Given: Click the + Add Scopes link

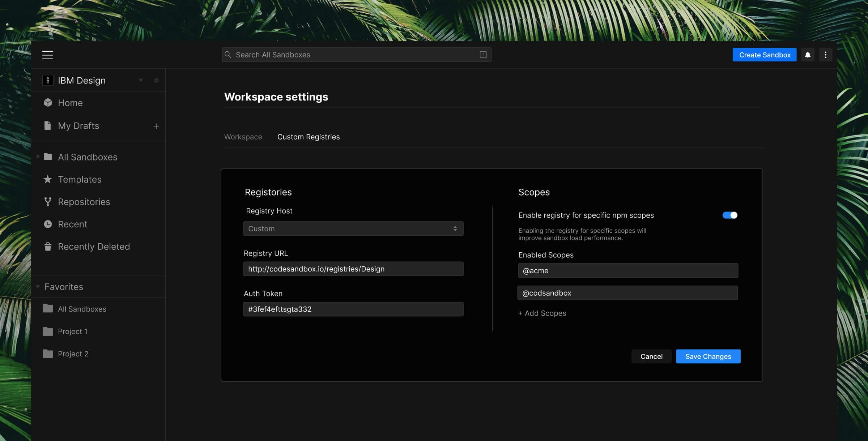Looking at the screenshot, I should pyautogui.click(x=542, y=313).
